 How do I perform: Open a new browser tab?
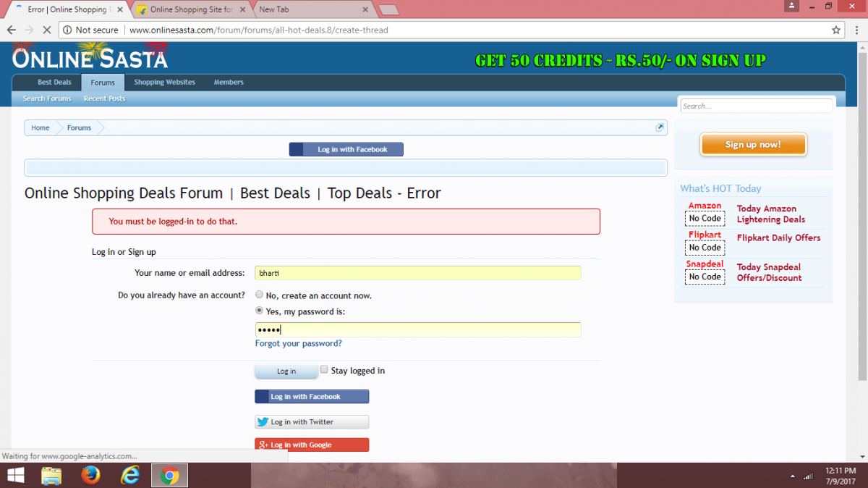coord(389,10)
